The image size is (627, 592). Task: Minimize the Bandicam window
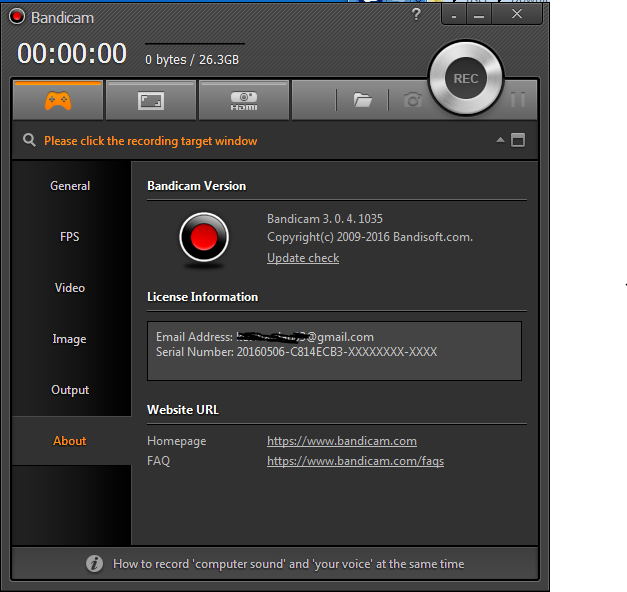(x=479, y=15)
